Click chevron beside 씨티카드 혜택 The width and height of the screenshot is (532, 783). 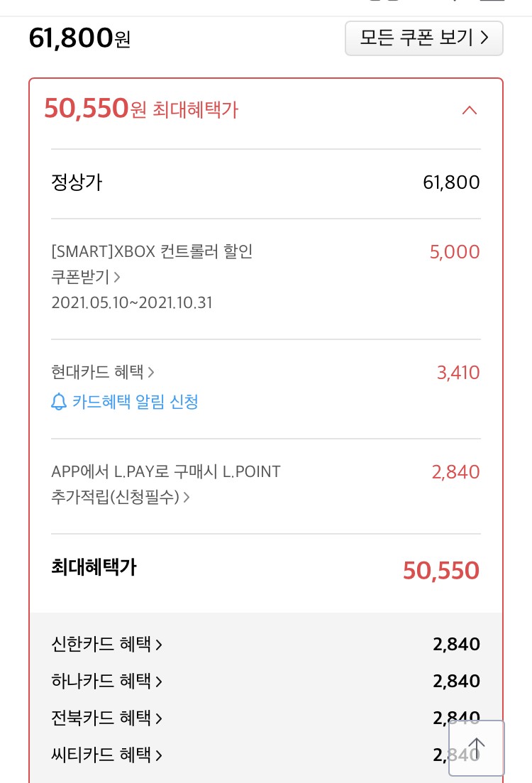(159, 755)
